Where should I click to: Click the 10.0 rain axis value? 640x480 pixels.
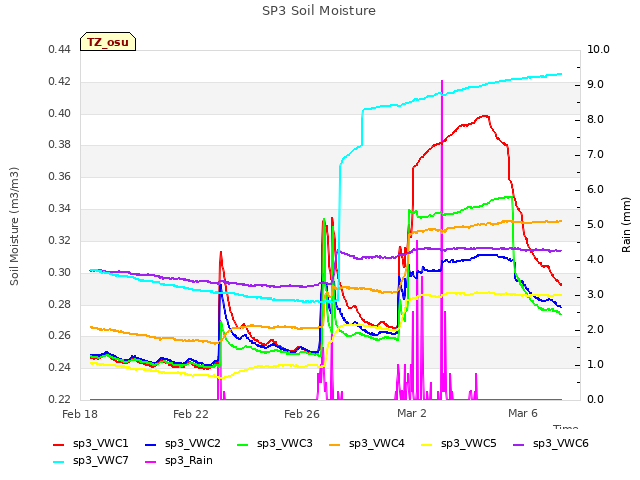click(598, 49)
